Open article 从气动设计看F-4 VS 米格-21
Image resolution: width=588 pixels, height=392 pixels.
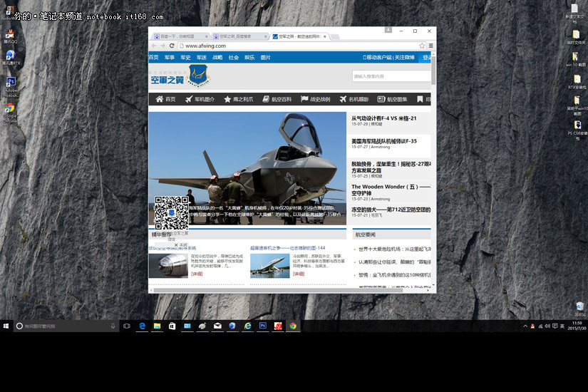(384, 118)
